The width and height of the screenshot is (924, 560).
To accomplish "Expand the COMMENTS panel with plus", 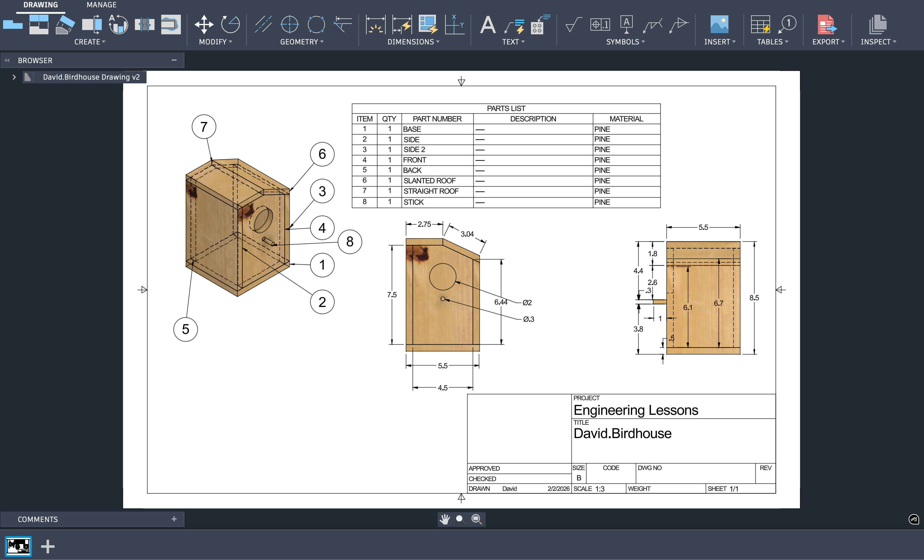I will [174, 519].
